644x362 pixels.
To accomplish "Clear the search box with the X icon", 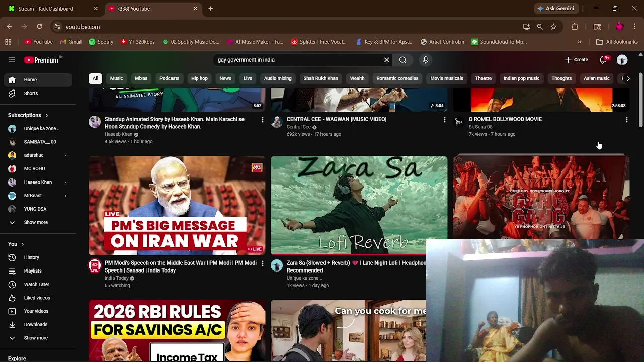I will (x=386, y=60).
